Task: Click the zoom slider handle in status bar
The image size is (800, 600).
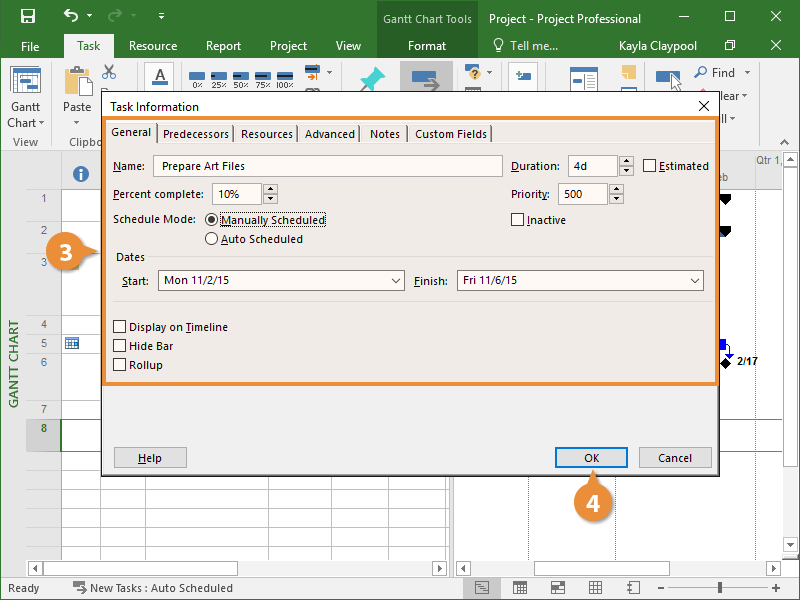Action: 720,588
